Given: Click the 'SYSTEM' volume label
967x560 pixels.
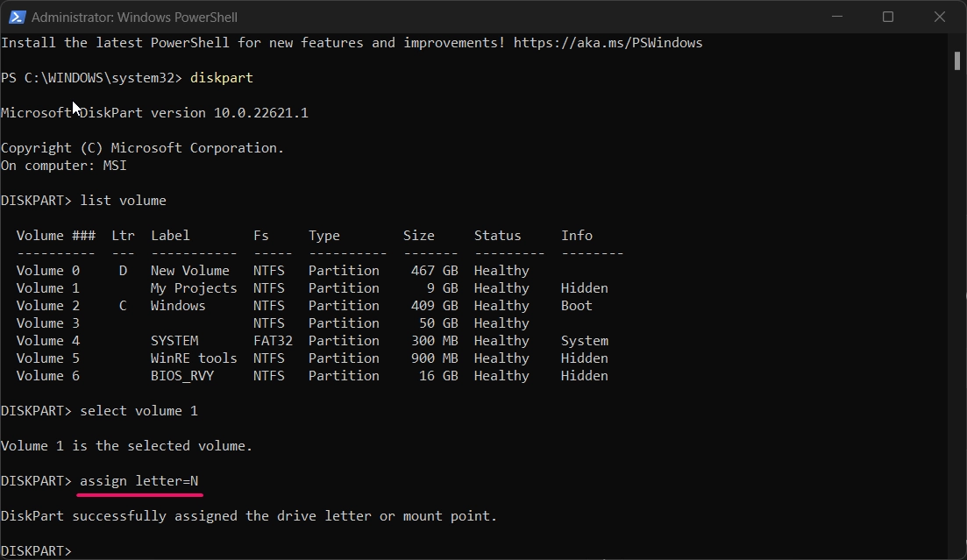Looking at the screenshot, I should point(174,341).
